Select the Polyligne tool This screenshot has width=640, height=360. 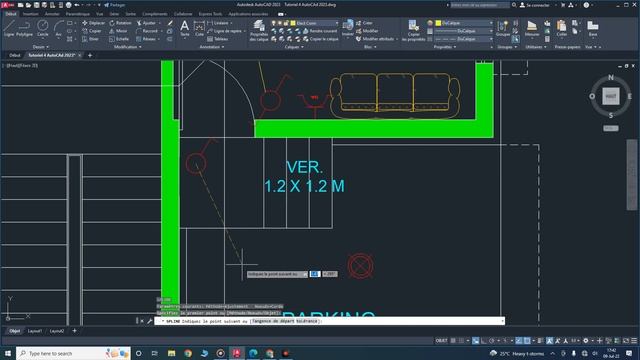24,29
